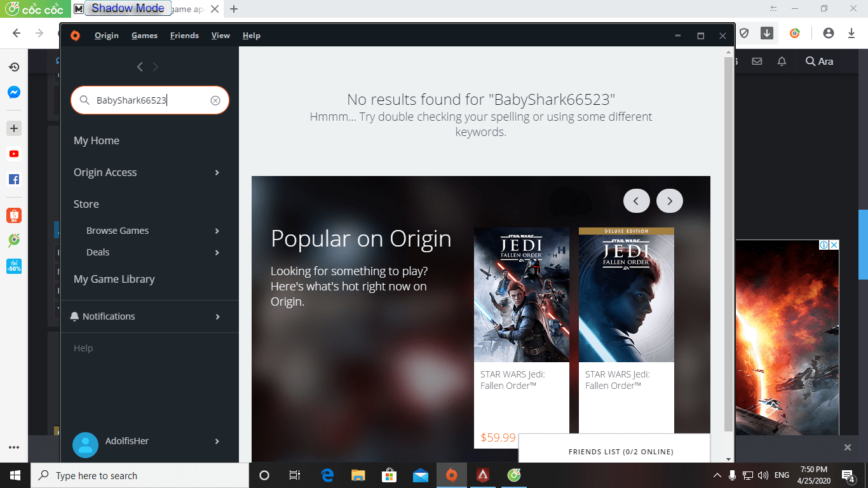Click the Notifications bell icon
Viewport: 868px width, 488px height.
point(74,316)
